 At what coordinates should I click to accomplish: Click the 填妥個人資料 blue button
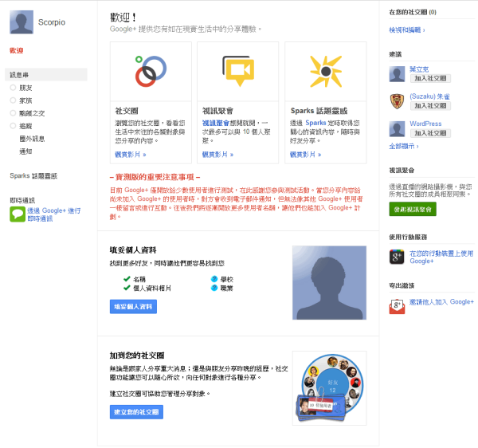[x=133, y=306]
